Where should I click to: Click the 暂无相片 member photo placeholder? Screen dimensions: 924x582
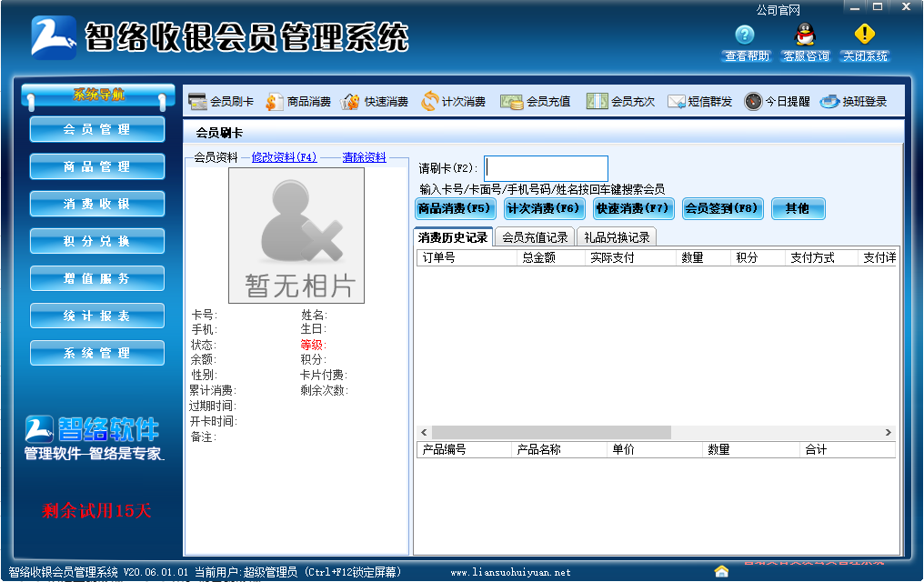click(296, 236)
